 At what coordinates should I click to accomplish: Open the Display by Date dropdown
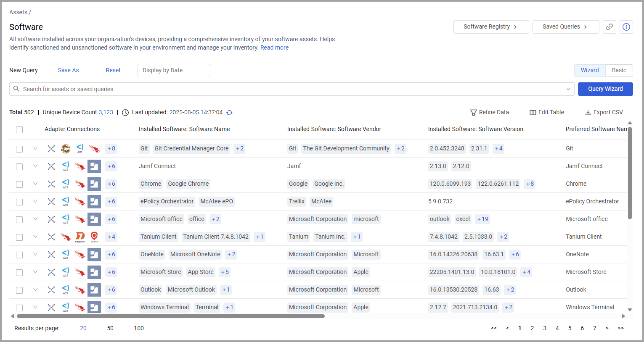174,71
